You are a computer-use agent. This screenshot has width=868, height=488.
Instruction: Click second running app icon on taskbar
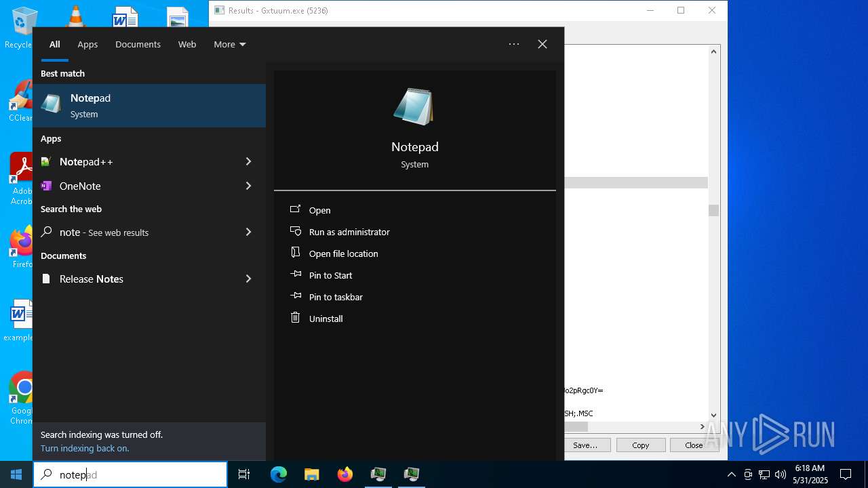pyautogui.click(x=411, y=474)
